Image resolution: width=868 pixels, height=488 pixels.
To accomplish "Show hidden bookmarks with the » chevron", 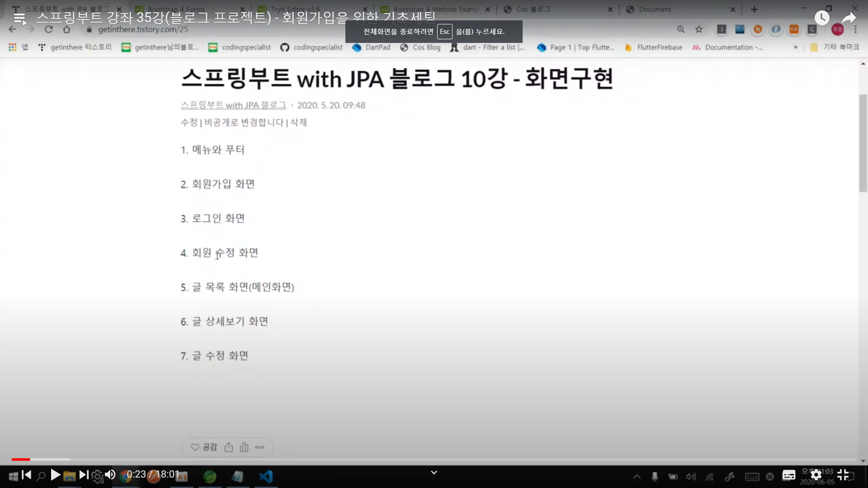I will point(795,47).
